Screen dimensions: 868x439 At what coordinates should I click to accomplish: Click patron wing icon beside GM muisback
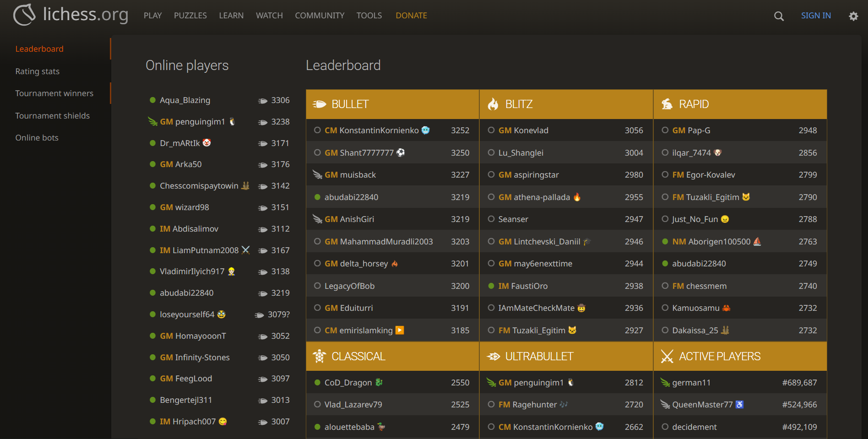click(x=317, y=174)
